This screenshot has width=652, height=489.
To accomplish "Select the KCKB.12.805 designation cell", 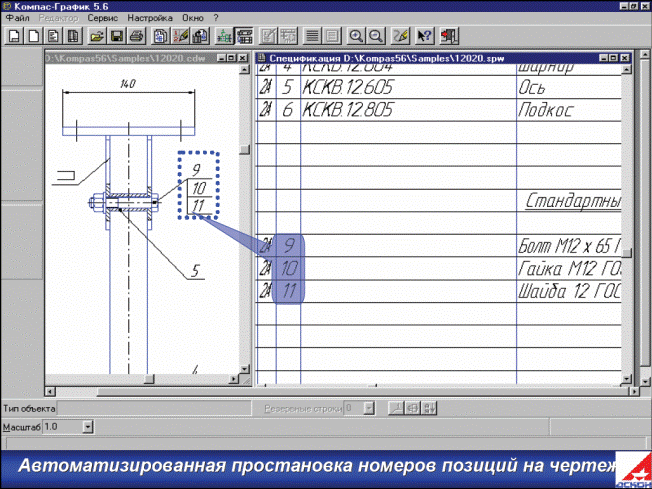I will coord(408,110).
